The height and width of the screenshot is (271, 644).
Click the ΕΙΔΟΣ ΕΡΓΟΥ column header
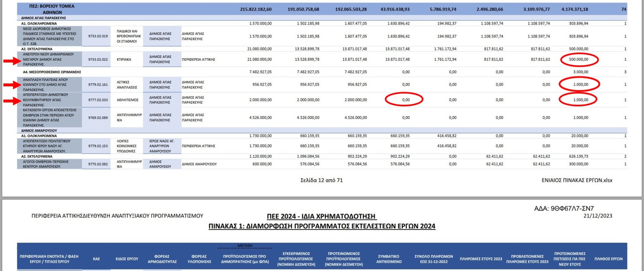click(x=127, y=259)
